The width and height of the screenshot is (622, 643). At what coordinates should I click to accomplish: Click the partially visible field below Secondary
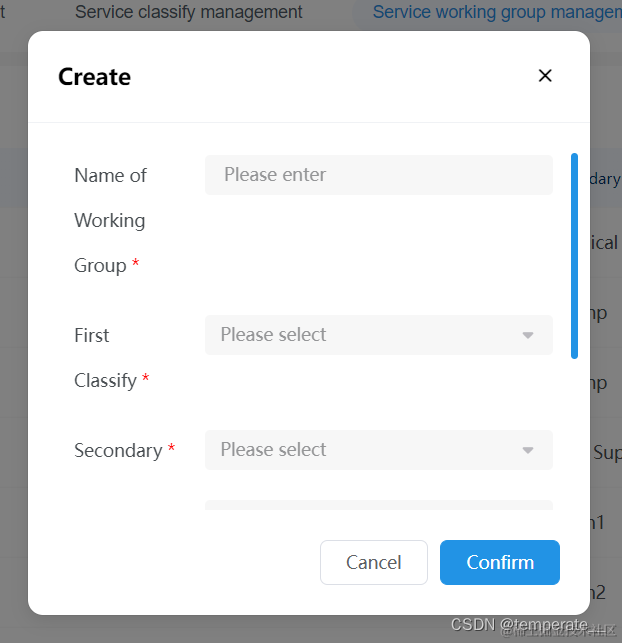click(x=378, y=505)
